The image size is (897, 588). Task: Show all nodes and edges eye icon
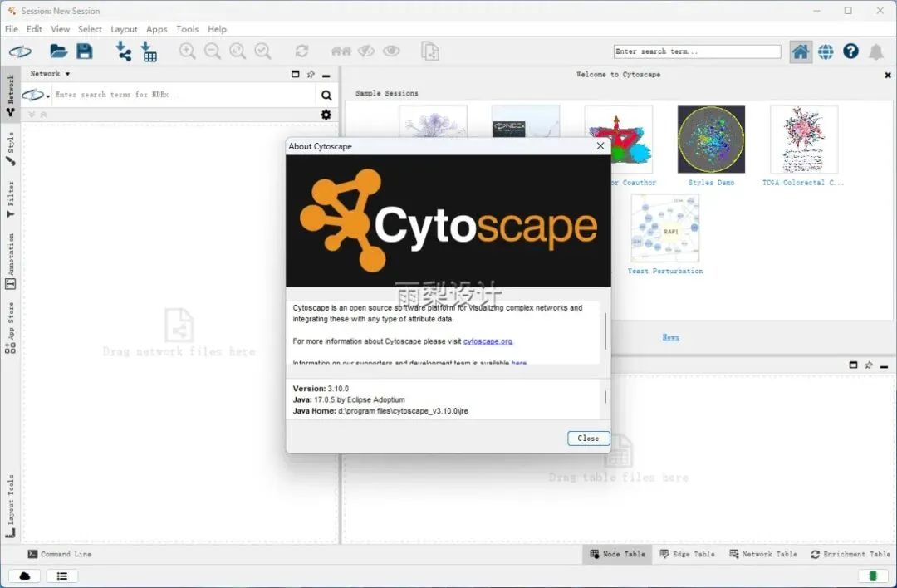(x=391, y=51)
